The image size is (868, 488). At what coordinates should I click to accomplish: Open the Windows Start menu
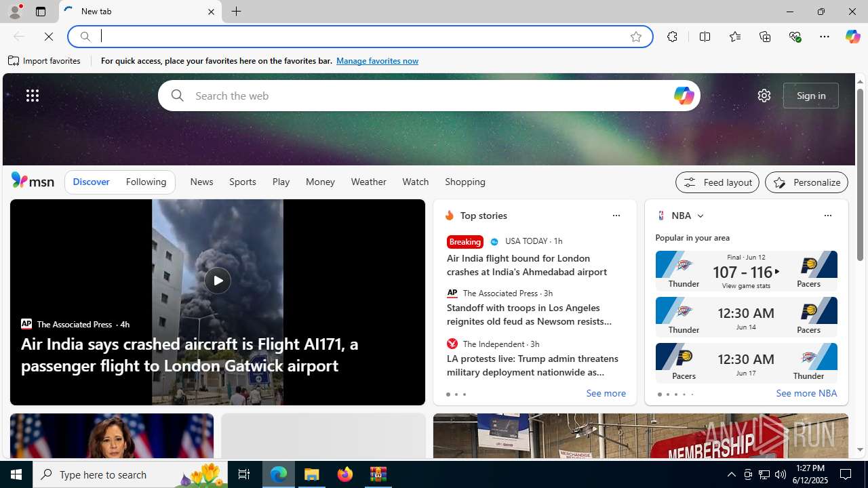16,474
